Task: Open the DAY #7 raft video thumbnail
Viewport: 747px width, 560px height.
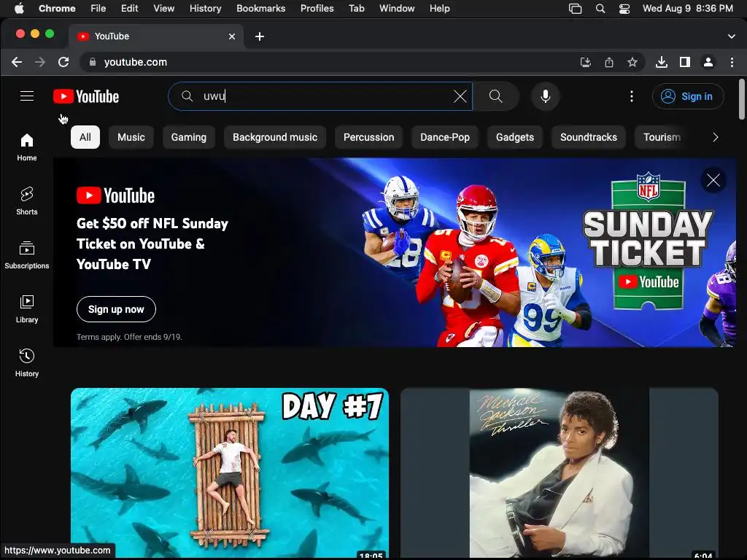Action: pyautogui.click(x=230, y=472)
